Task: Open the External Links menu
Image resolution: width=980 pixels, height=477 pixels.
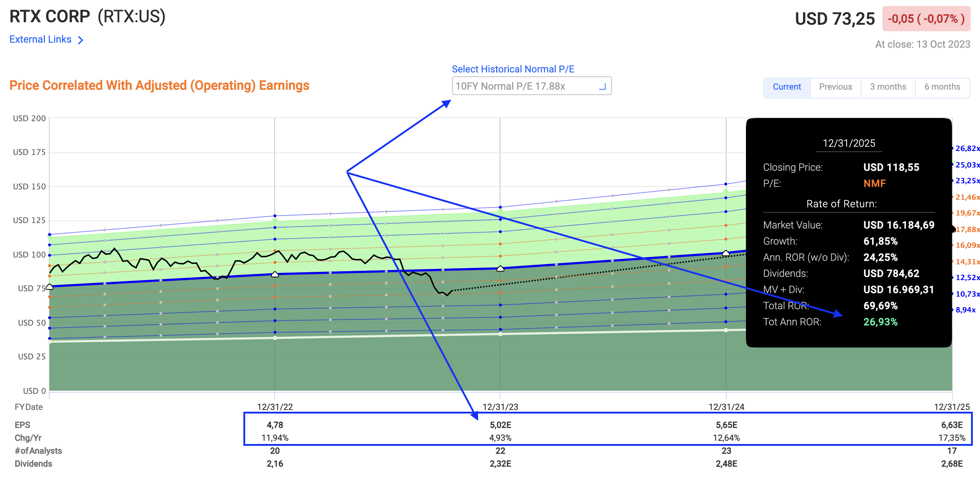Action: [x=40, y=39]
